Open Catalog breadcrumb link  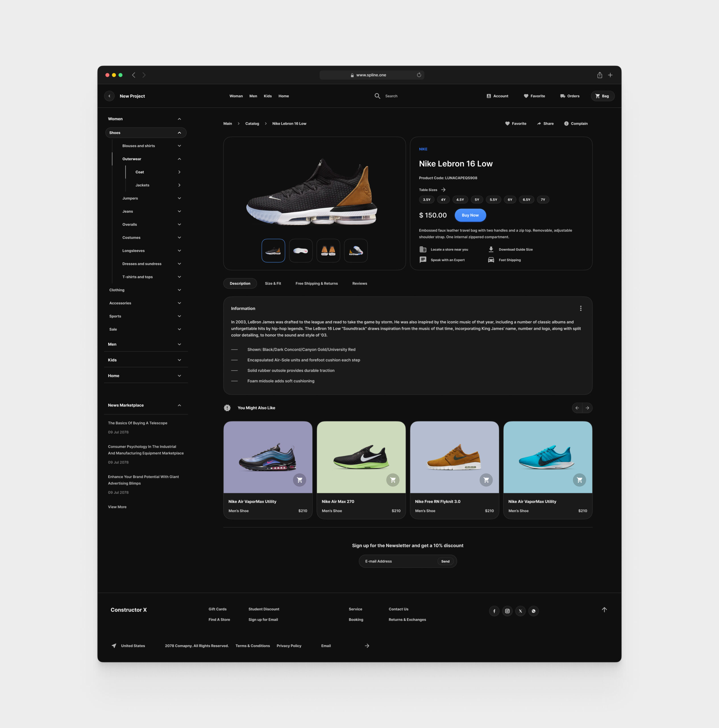tap(252, 124)
